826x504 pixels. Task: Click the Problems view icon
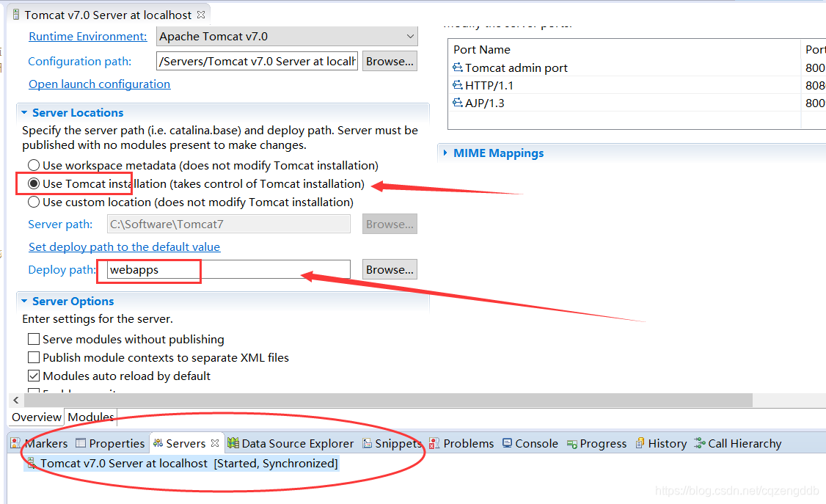(434, 443)
